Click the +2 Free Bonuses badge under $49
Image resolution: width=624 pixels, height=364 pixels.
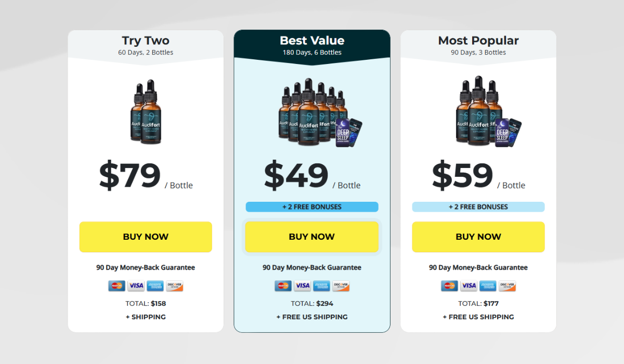click(312, 207)
